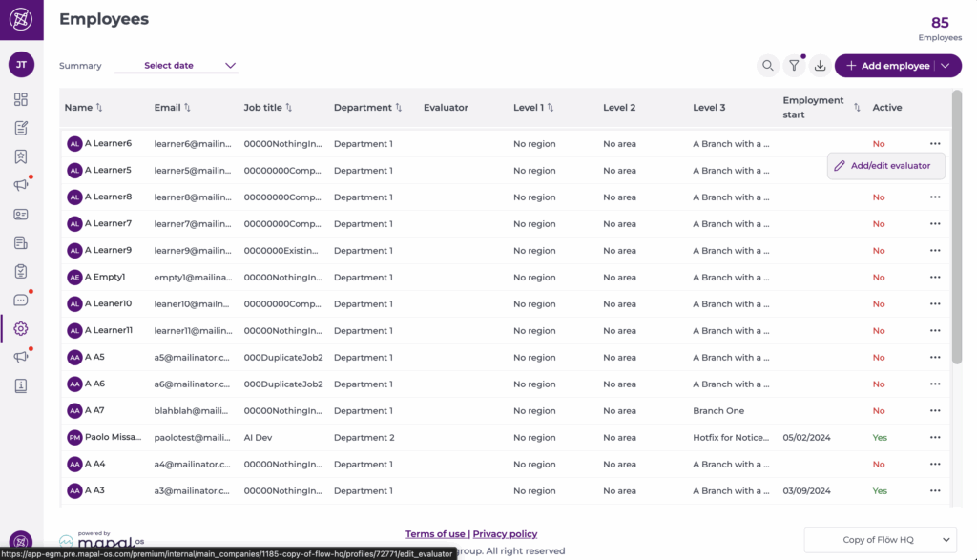Open the employee filter funnel icon
977x560 pixels.
(794, 66)
